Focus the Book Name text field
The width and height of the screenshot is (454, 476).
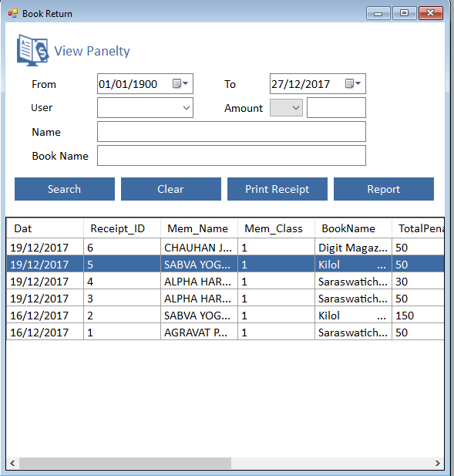pos(232,155)
